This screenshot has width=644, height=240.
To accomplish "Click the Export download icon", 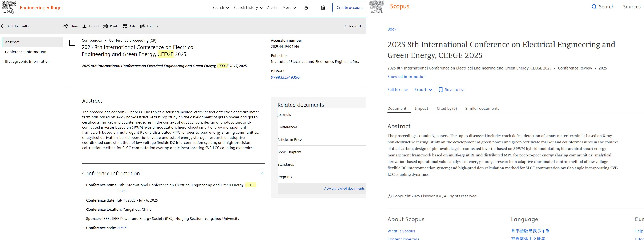I will click(x=85, y=26).
